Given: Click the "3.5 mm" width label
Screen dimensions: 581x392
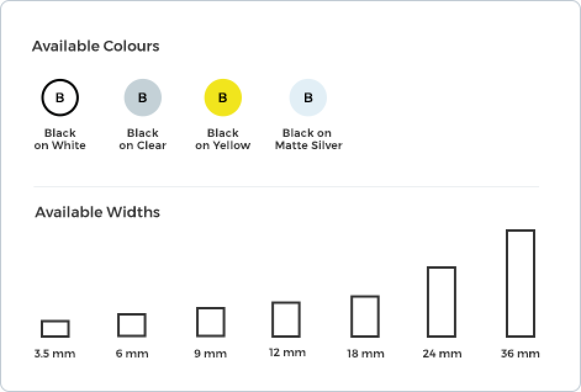Looking at the screenshot, I should [x=55, y=354].
